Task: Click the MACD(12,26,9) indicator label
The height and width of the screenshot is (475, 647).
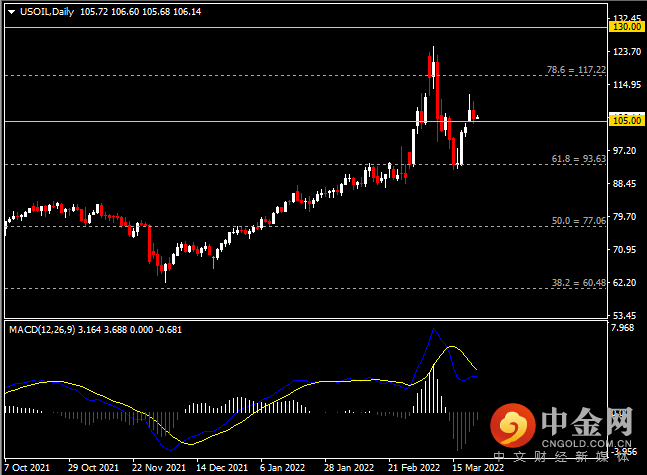Action: pyautogui.click(x=42, y=330)
